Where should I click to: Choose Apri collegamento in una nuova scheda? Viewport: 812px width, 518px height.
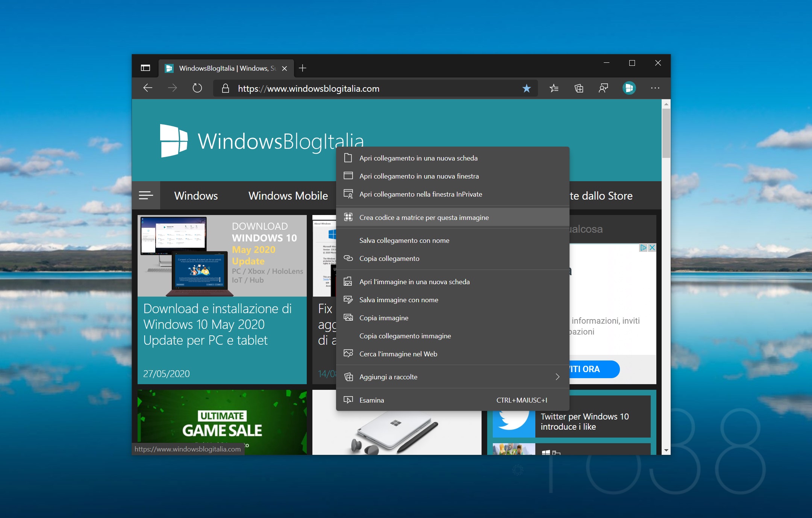[x=453, y=158]
